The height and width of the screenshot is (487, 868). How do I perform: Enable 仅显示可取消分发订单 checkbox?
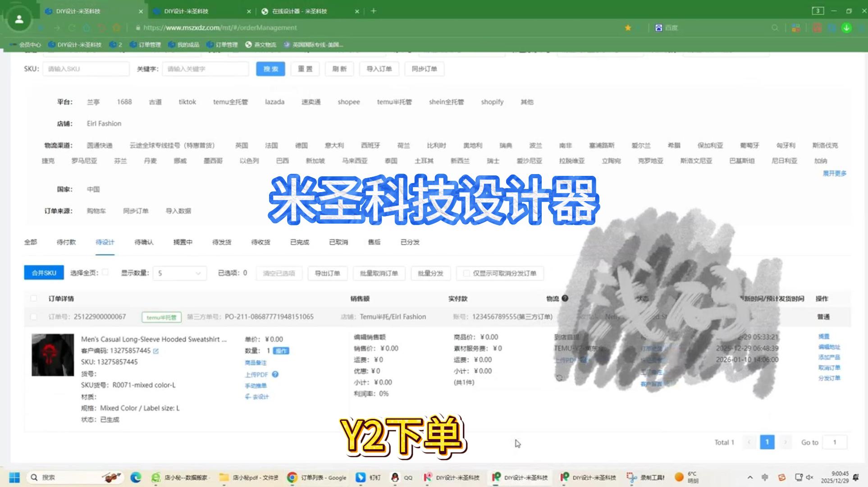pyautogui.click(x=466, y=273)
